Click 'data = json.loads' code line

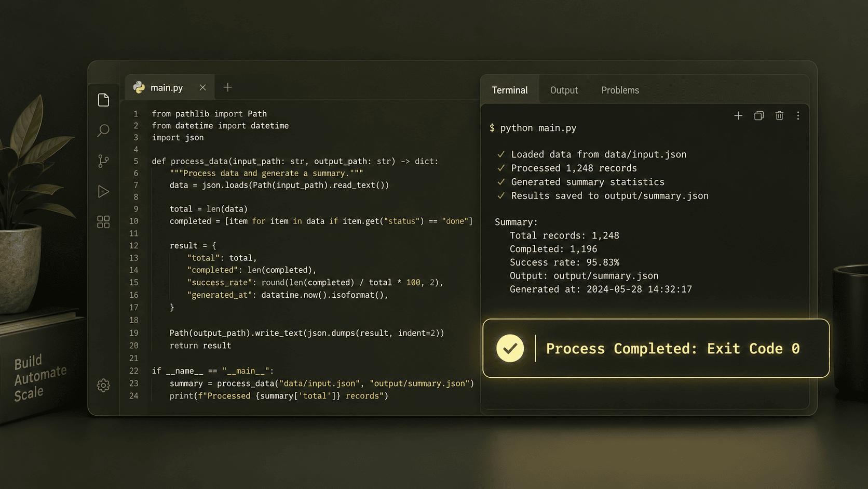pyautogui.click(x=279, y=185)
